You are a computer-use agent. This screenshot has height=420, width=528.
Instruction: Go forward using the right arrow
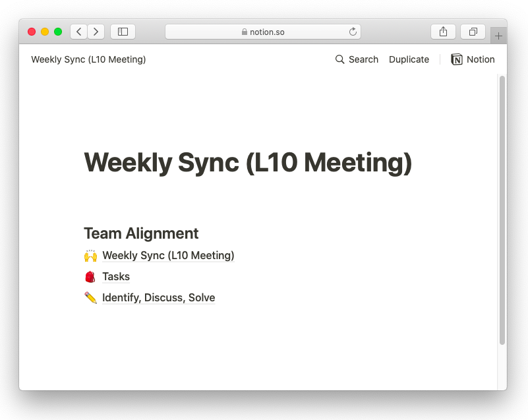[x=96, y=31]
